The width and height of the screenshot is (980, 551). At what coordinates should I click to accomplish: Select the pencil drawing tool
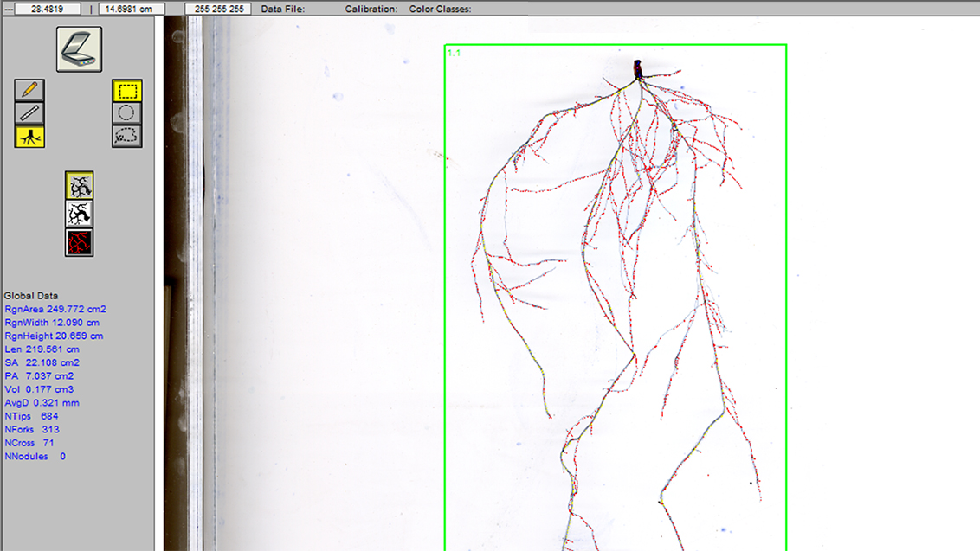29,90
